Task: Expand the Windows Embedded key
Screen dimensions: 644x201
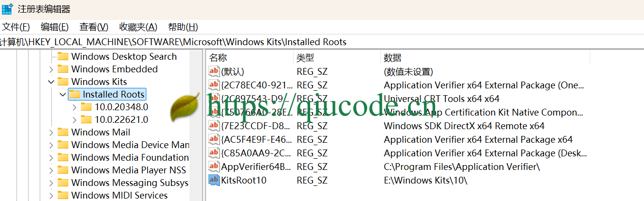Action: pyautogui.click(x=51, y=69)
